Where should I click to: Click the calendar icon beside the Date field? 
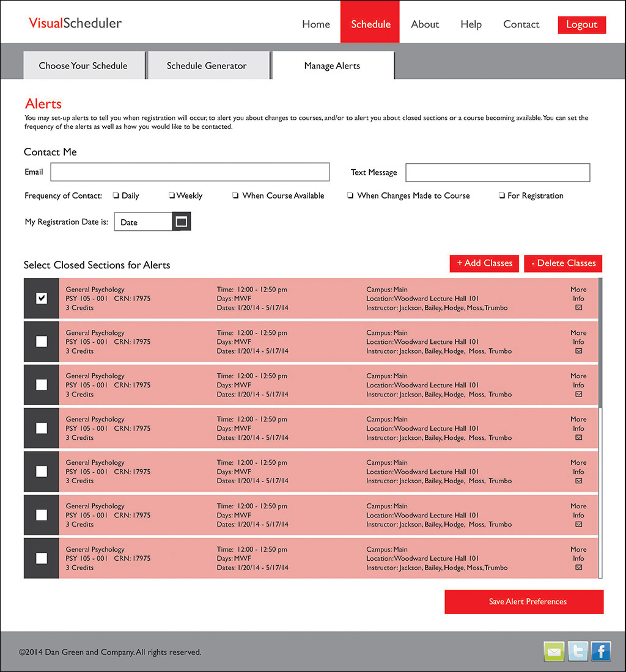coord(182,222)
